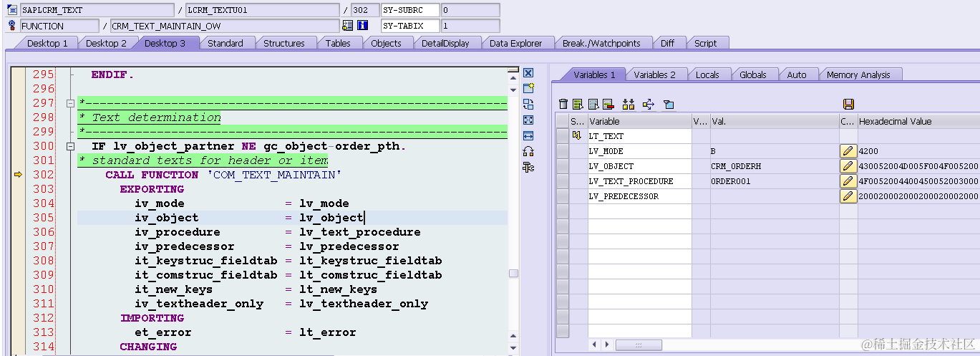Click the swap tool icon beside editor
980x356 pixels.
tap(528, 105)
